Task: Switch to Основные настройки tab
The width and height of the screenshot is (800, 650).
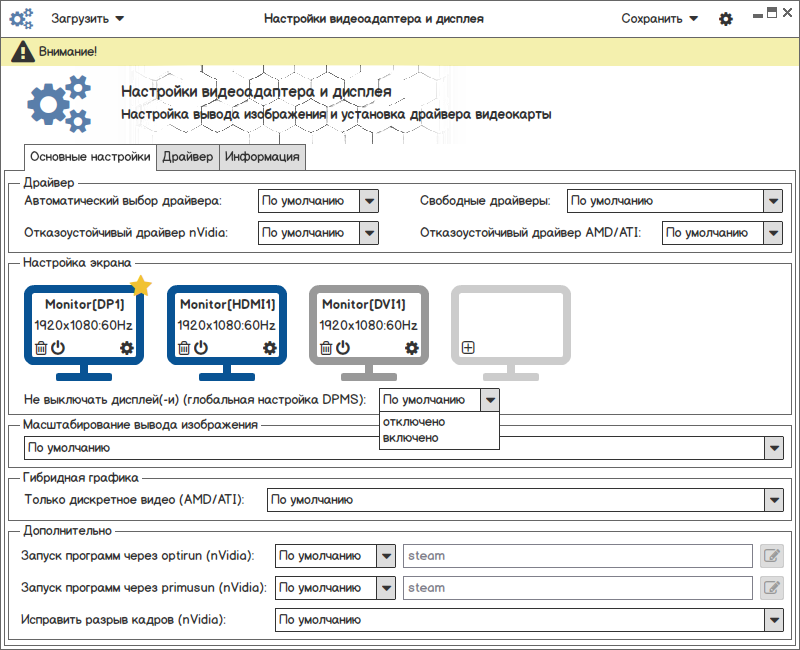Action: coord(90,157)
